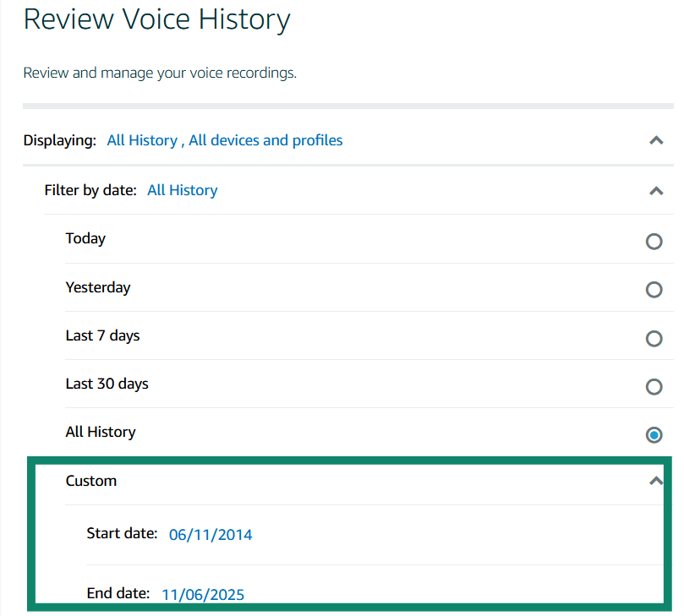Open the Start date 06/11/2014 picker
The height and width of the screenshot is (616, 684).
211,535
